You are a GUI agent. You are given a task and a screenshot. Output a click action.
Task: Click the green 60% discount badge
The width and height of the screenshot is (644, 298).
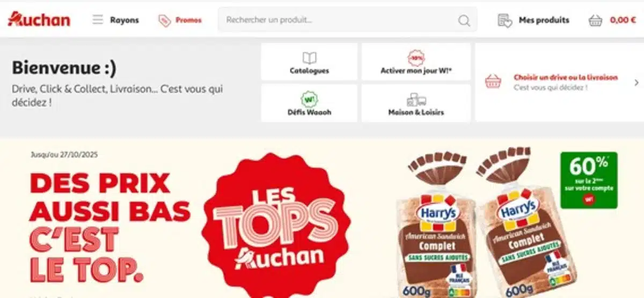pyautogui.click(x=589, y=180)
